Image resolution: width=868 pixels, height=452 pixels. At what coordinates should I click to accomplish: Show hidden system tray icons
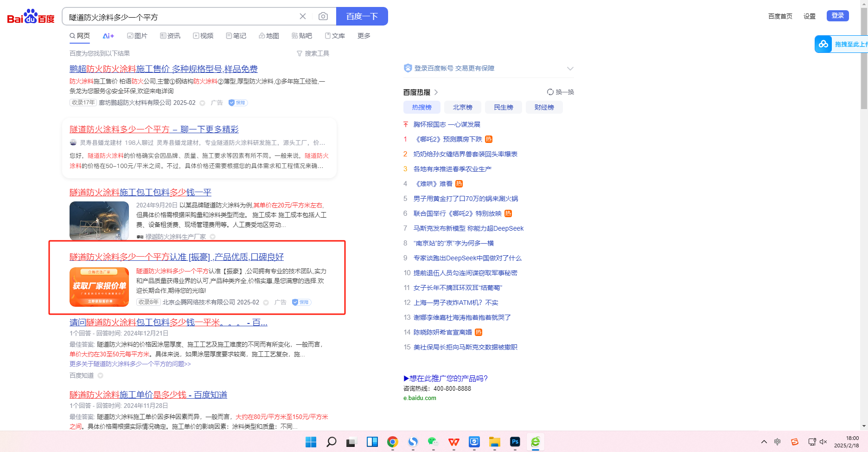(x=764, y=442)
